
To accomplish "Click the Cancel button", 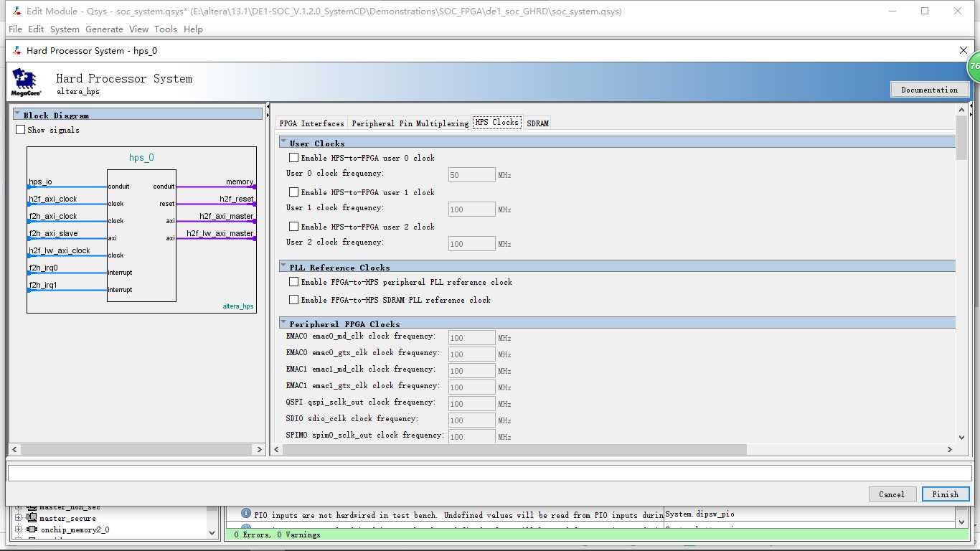I will [892, 494].
